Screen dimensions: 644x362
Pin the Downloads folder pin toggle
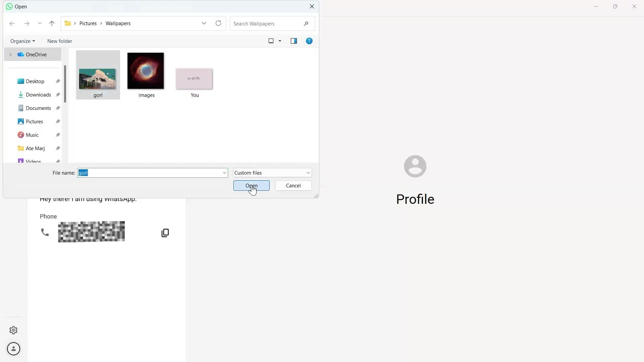58,95
